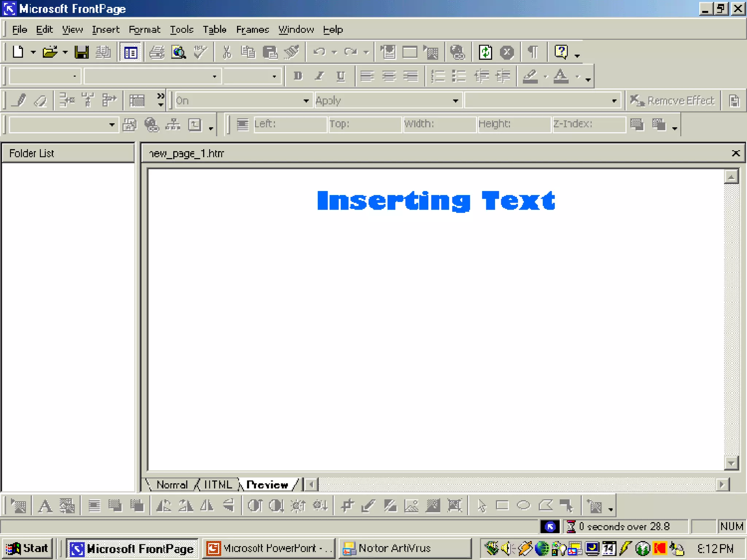The height and width of the screenshot is (560, 747).
Task: Click the Insert WordArt letter A icon
Action: [45, 506]
